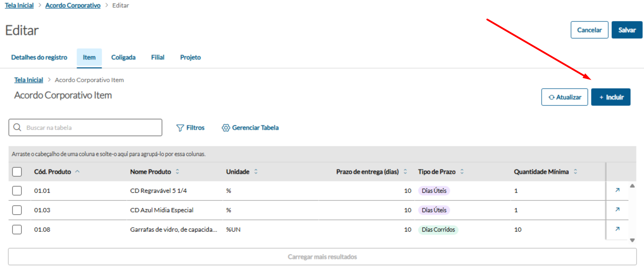
Task: Click the Filtros funnel icon
Action: tap(180, 128)
